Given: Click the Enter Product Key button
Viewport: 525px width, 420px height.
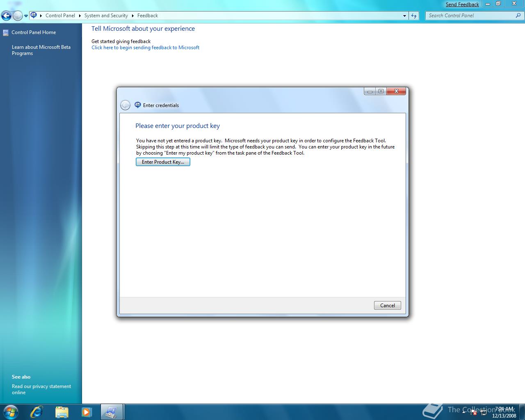Looking at the screenshot, I should (x=163, y=162).
